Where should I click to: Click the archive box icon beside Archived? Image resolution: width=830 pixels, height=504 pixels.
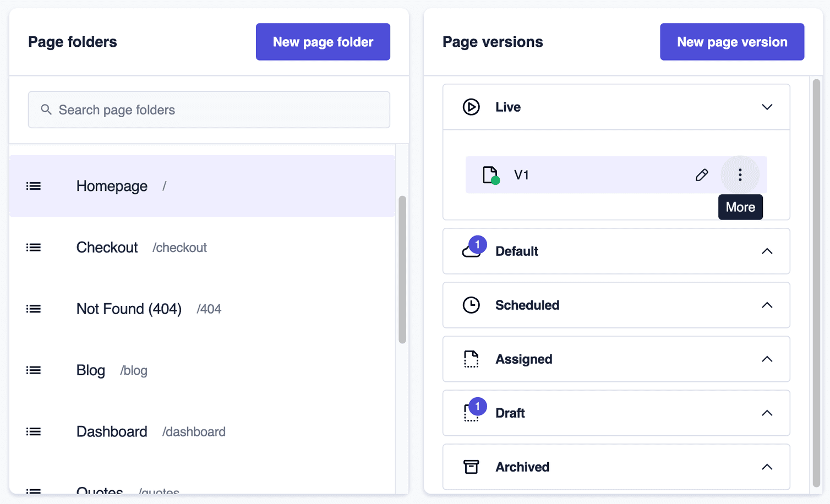tap(471, 467)
